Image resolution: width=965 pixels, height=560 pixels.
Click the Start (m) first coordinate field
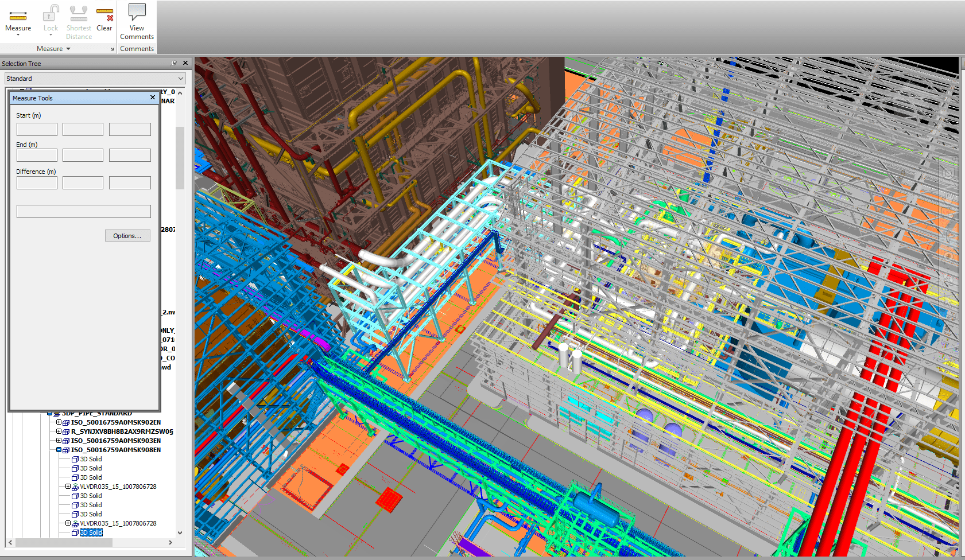click(36, 129)
